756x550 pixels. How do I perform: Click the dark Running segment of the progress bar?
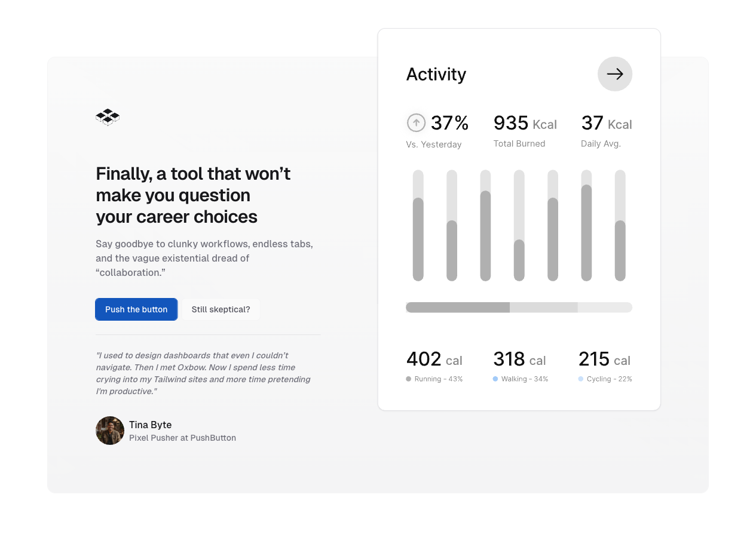458,308
